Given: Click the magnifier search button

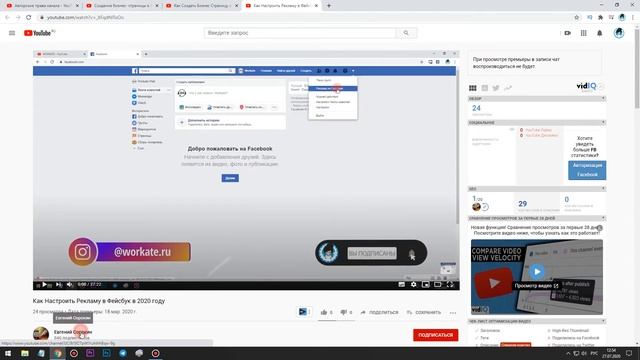Looking at the screenshot, I should tap(406, 33).
